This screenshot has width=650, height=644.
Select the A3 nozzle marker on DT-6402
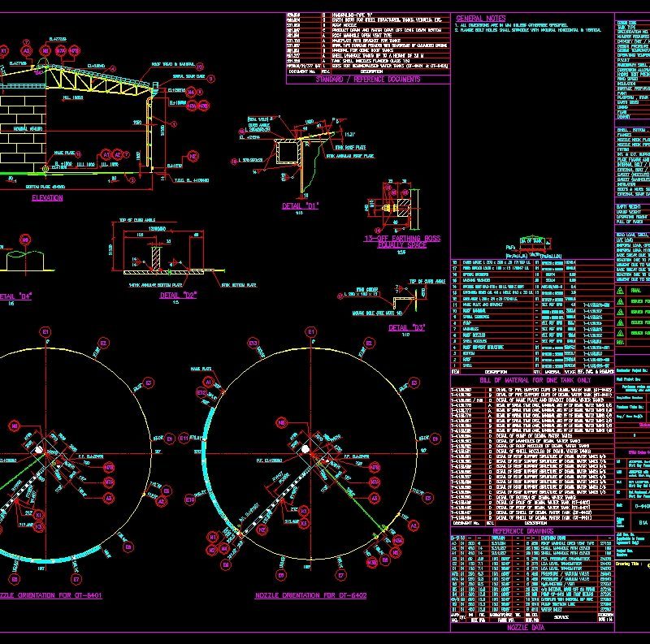click(x=375, y=497)
